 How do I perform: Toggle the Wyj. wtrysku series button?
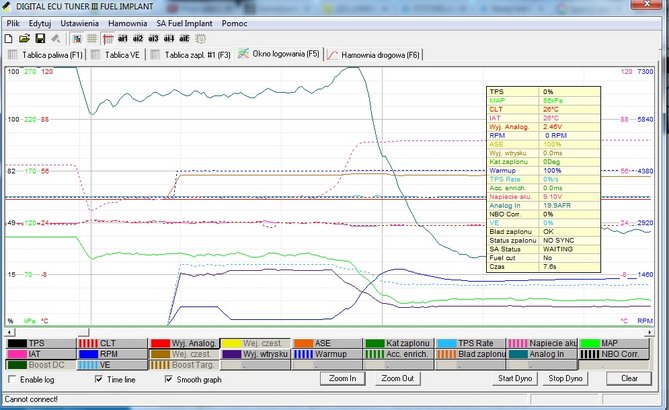pyautogui.click(x=256, y=354)
